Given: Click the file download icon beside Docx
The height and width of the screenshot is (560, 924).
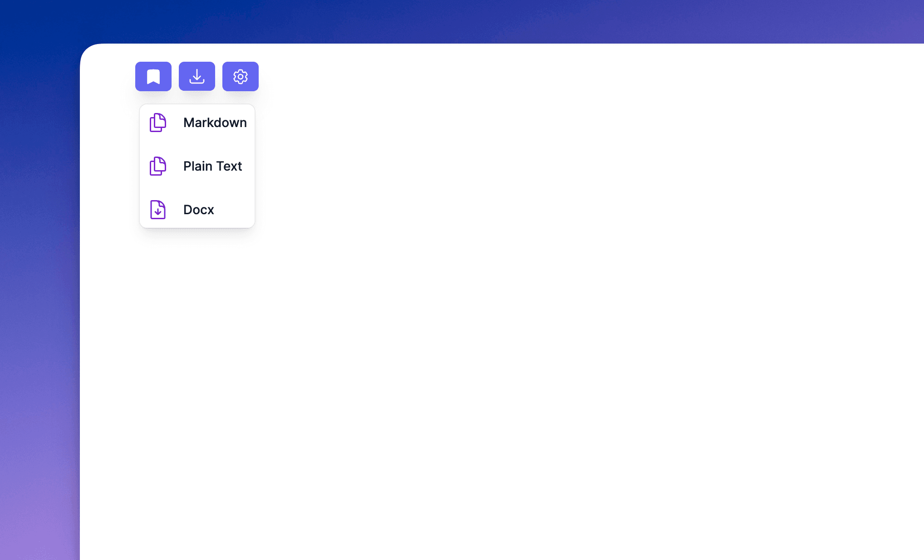Looking at the screenshot, I should tap(158, 210).
